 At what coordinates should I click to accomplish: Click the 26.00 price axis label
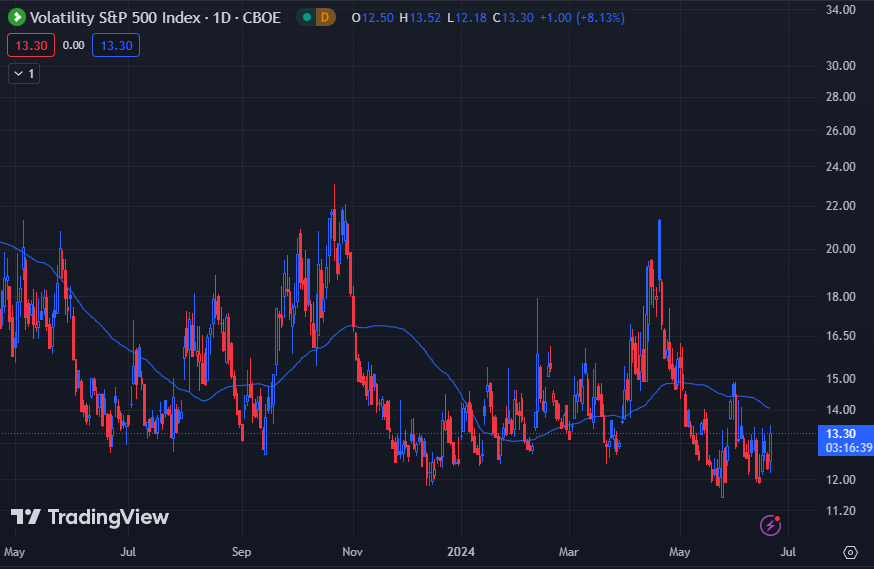841,130
